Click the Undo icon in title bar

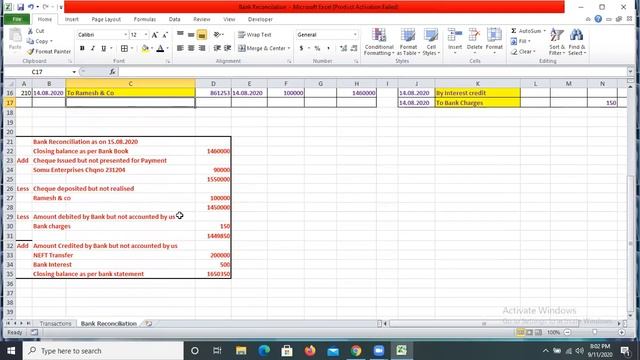pyautogui.click(x=31, y=7)
